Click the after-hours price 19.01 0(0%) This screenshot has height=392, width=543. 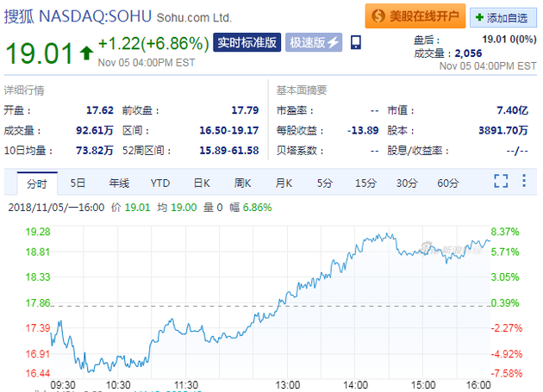pyautogui.click(x=509, y=40)
